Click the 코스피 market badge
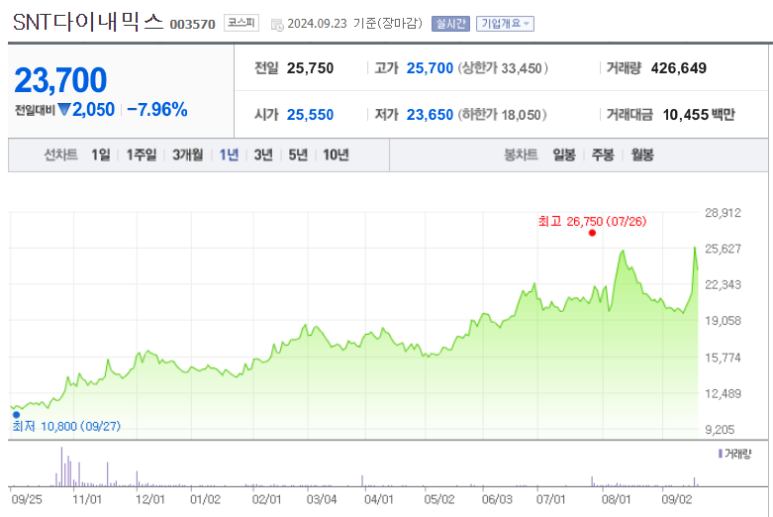The width and height of the screenshot is (773, 517). (x=241, y=23)
